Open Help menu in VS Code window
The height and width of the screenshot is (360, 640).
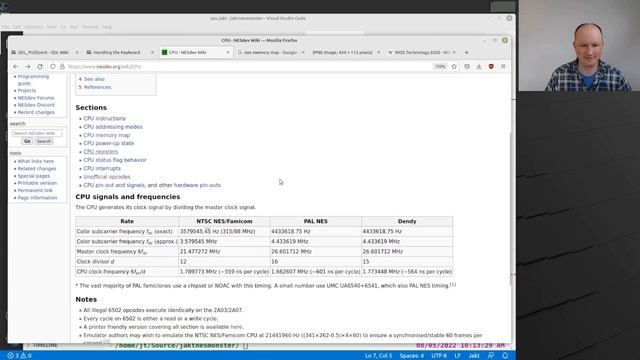(107, 27)
